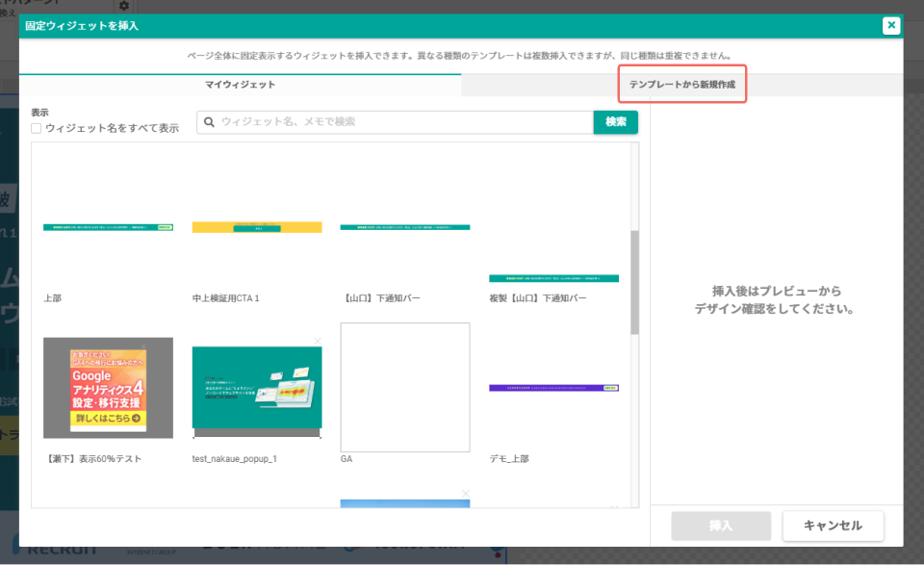Click the デモ_上部 name label
The height and width of the screenshot is (565, 924).
click(509, 459)
